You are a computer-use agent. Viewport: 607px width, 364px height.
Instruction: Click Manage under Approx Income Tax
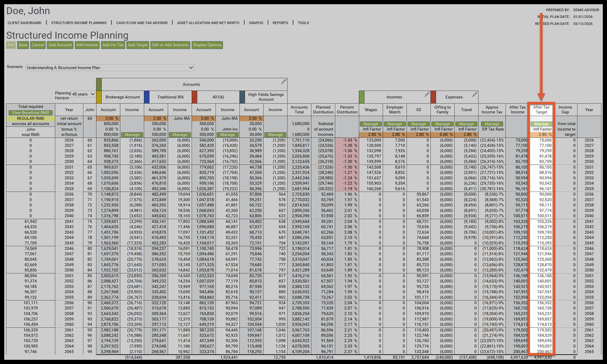(x=492, y=124)
